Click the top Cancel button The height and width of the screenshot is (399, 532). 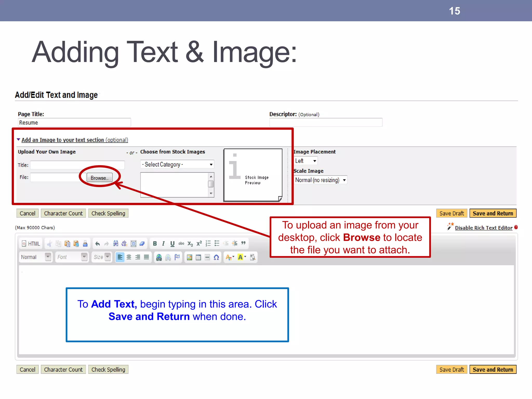(x=28, y=213)
